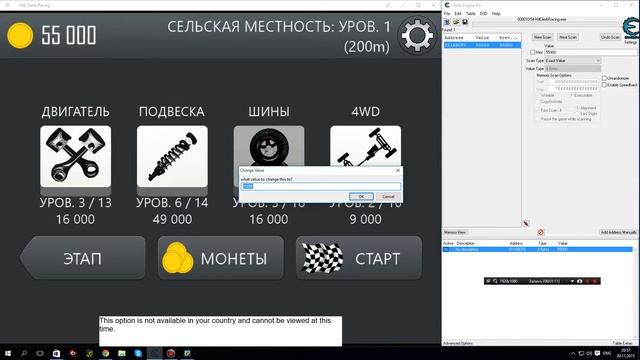The height and width of the screenshot is (360, 640).
Task: Click the Cheat Engine open folder icon
Action: [456, 22]
